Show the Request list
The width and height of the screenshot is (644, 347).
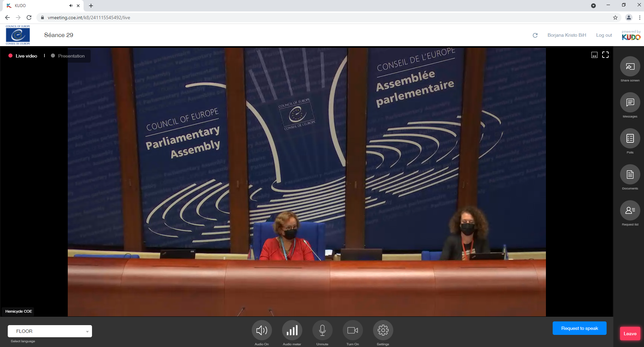pyautogui.click(x=630, y=211)
